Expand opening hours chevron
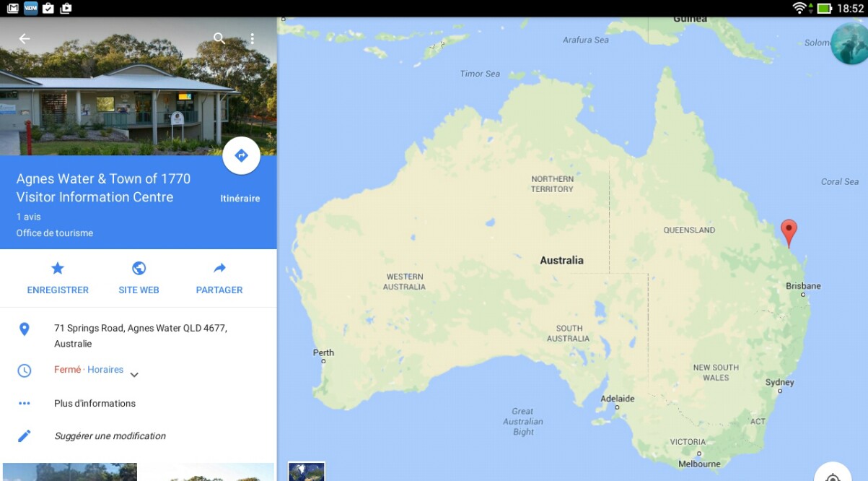The image size is (868, 481). (x=134, y=374)
